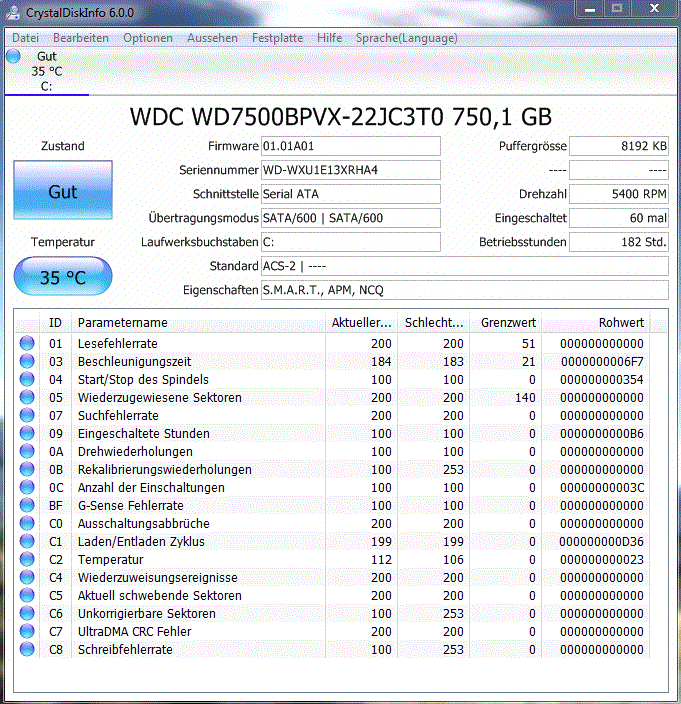The width and height of the screenshot is (681, 704).
Task: Click the status orb for Laden/Entladen Zyklus
Action: tap(27, 541)
